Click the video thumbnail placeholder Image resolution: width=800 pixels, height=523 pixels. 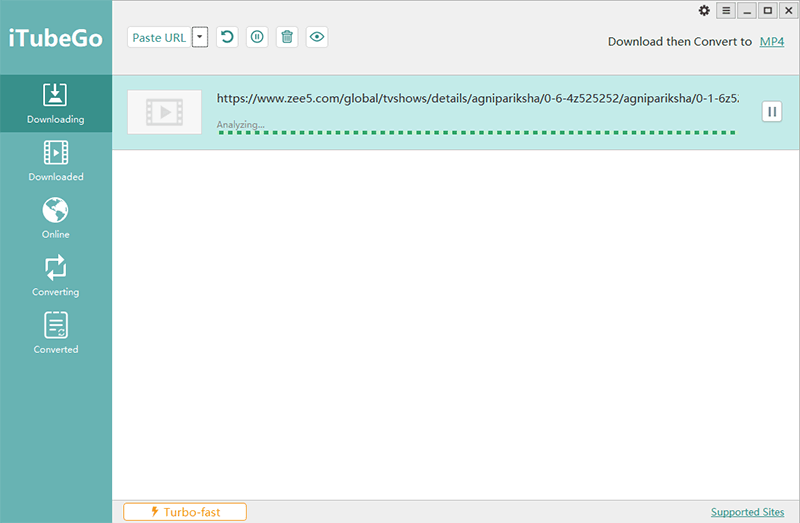(164, 112)
